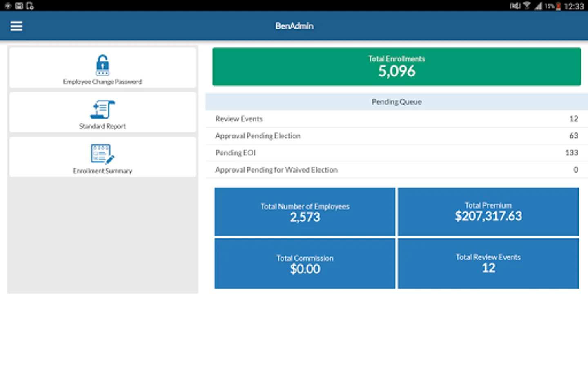Tap the Employee Change Password lock icon
This screenshot has height=368, width=588.
tap(102, 65)
